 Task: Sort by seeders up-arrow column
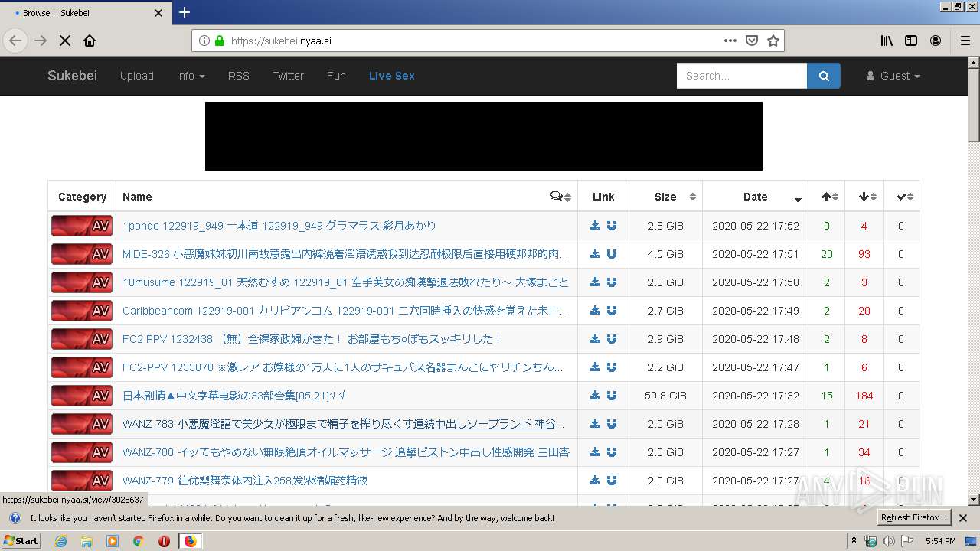[x=827, y=197]
